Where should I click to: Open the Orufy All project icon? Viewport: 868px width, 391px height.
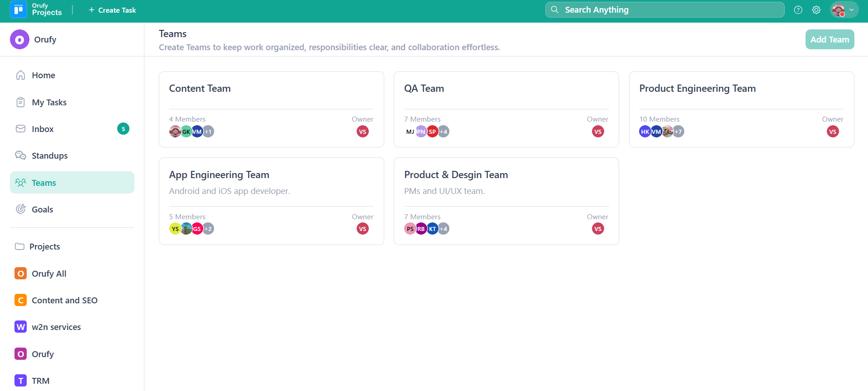click(x=20, y=273)
